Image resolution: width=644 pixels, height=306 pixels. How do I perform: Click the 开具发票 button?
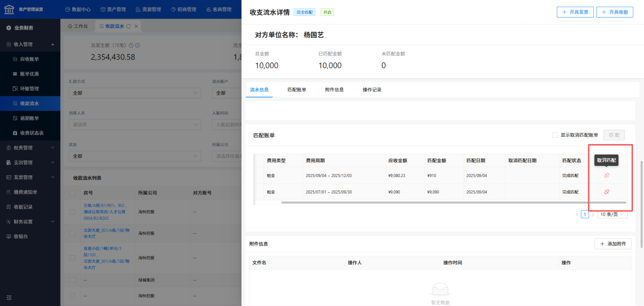[x=575, y=12]
